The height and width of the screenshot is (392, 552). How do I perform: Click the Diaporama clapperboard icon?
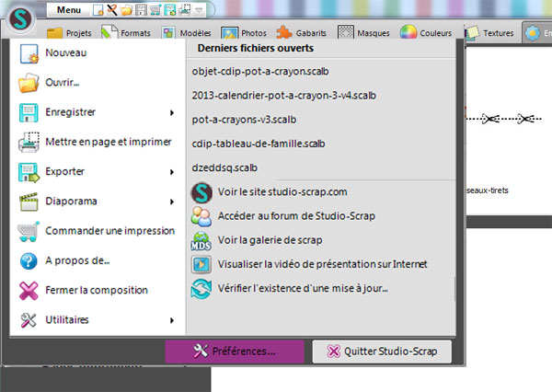(29, 202)
